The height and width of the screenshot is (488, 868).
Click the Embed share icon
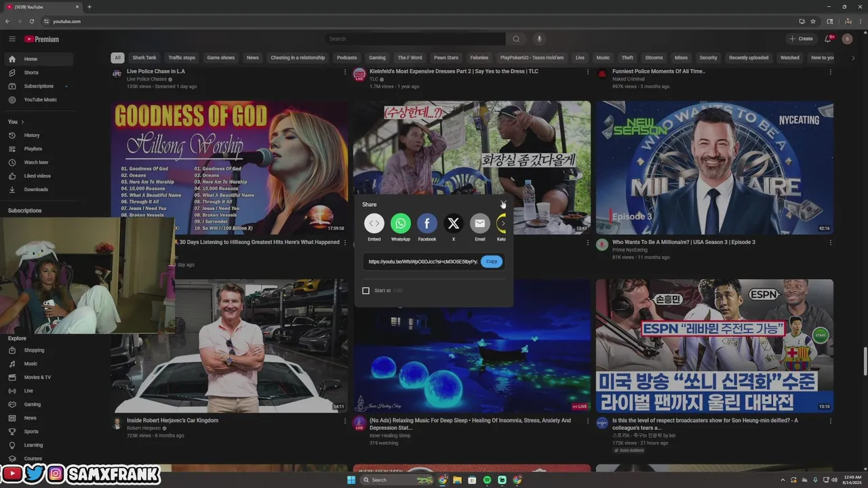tap(374, 223)
